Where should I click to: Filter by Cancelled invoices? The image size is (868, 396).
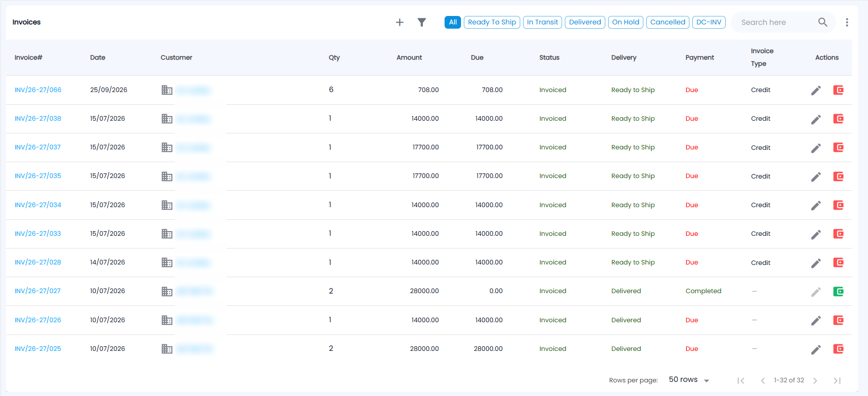tap(667, 22)
